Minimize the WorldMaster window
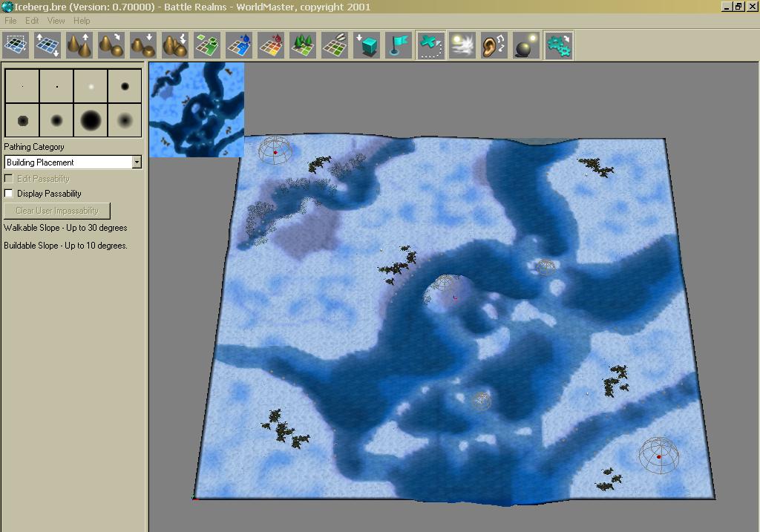Screen dimensions: 760x532 click(x=727, y=7)
